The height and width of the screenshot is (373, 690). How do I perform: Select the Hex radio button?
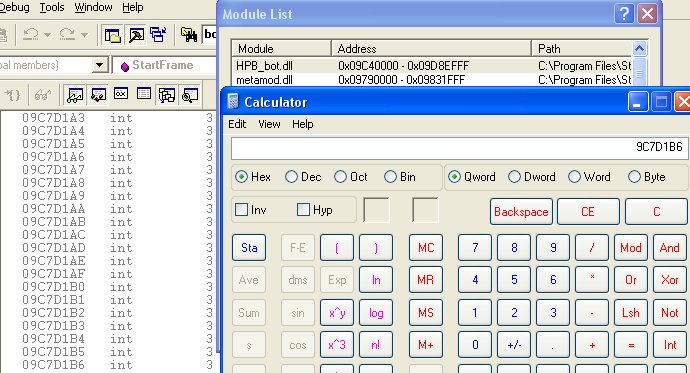point(241,177)
